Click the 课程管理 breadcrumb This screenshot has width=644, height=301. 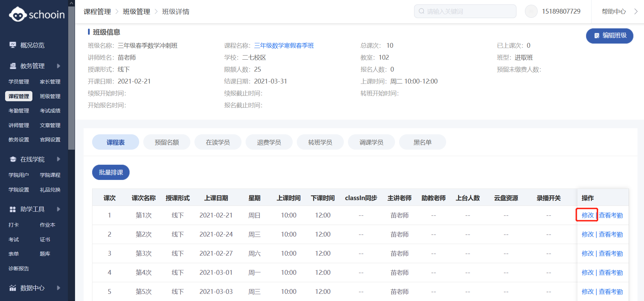[97, 12]
